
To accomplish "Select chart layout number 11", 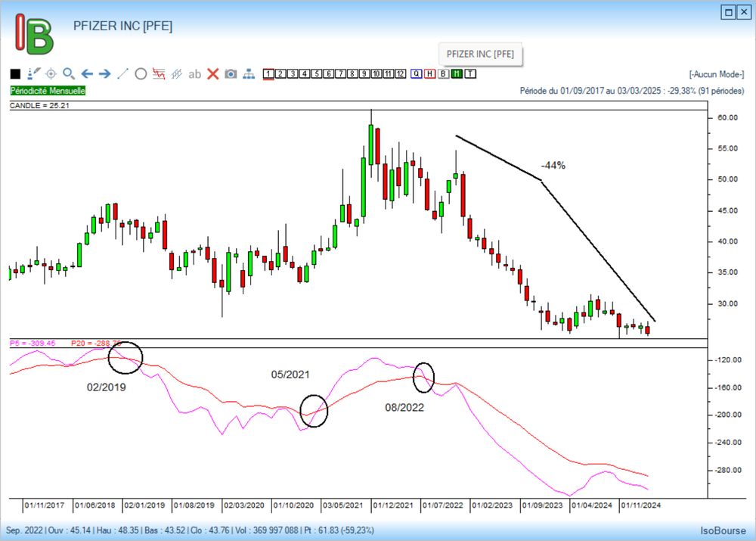I will point(389,74).
